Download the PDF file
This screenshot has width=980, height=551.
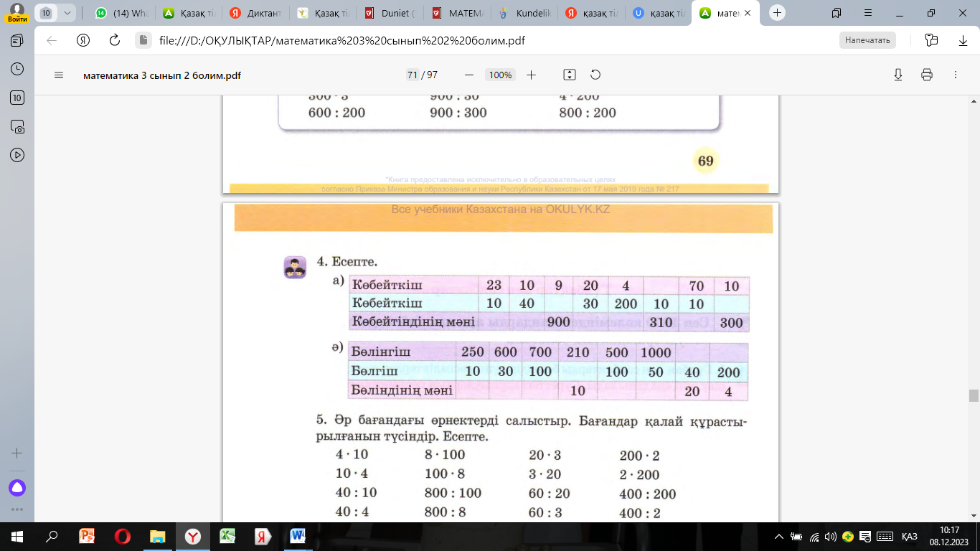[898, 75]
